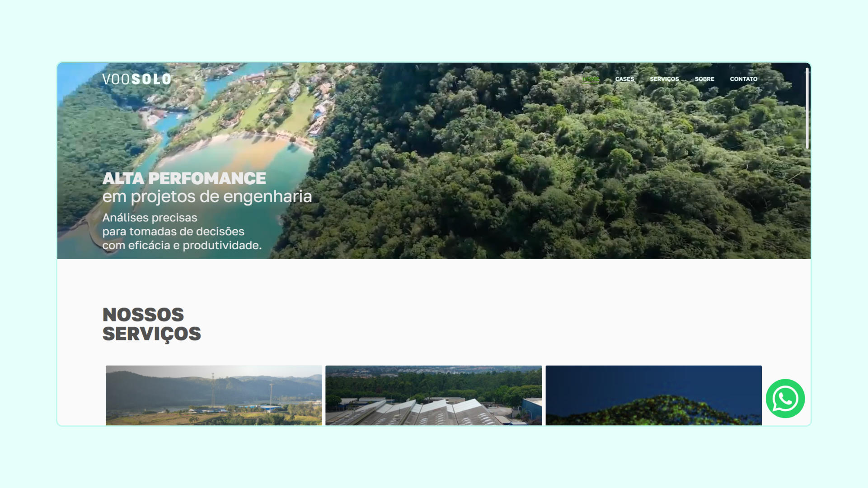Open WhatsApp chat via the green icon
Image resolution: width=868 pixels, height=488 pixels.
785,399
